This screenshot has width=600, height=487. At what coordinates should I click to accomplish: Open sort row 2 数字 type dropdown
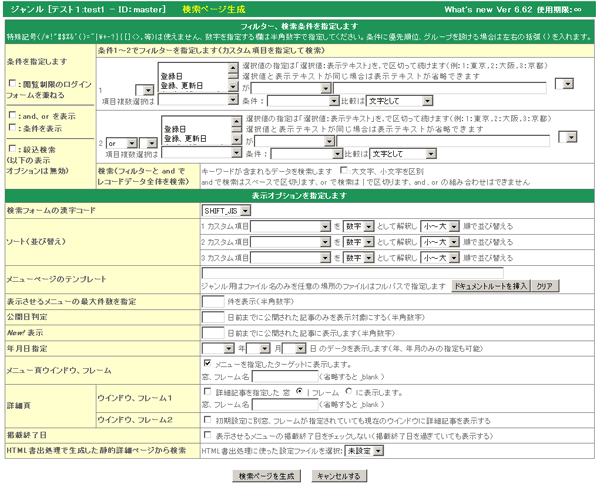(x=359, y=242)
